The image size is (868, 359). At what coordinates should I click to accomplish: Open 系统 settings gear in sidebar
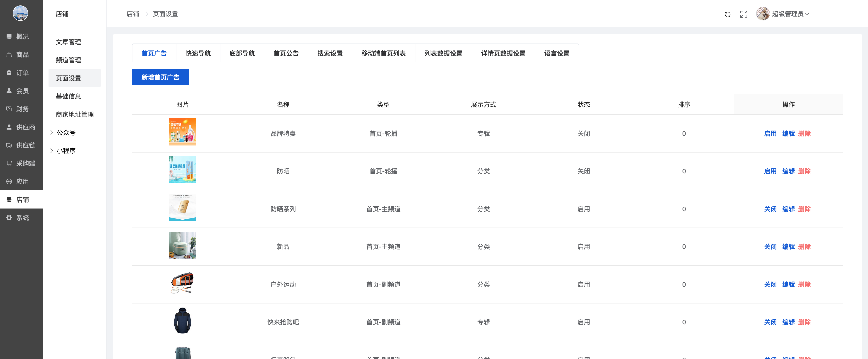9,218
